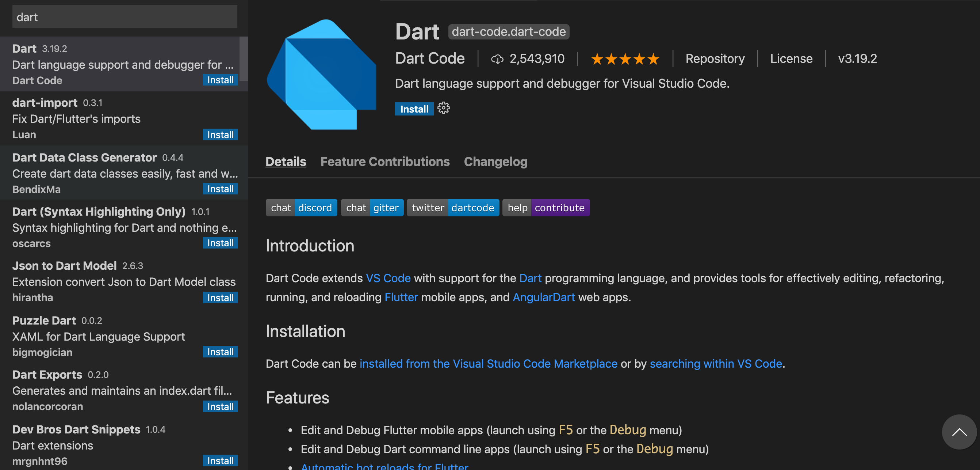
Task: Open the License link
Action: pos(791,58)
